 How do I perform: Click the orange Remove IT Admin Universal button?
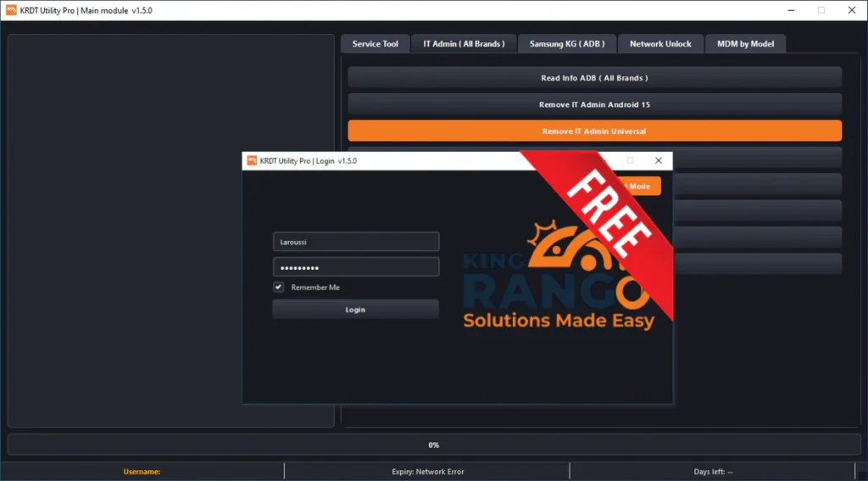click(x=594, y=131)
